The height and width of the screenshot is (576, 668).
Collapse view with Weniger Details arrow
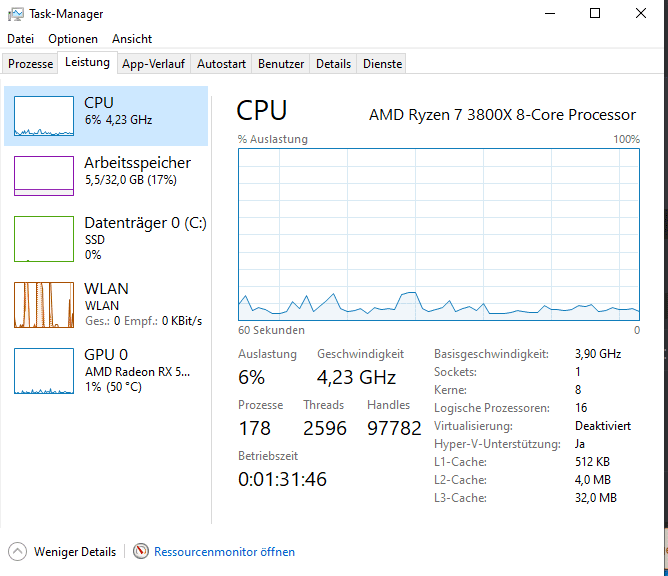[x=18, y=551]
